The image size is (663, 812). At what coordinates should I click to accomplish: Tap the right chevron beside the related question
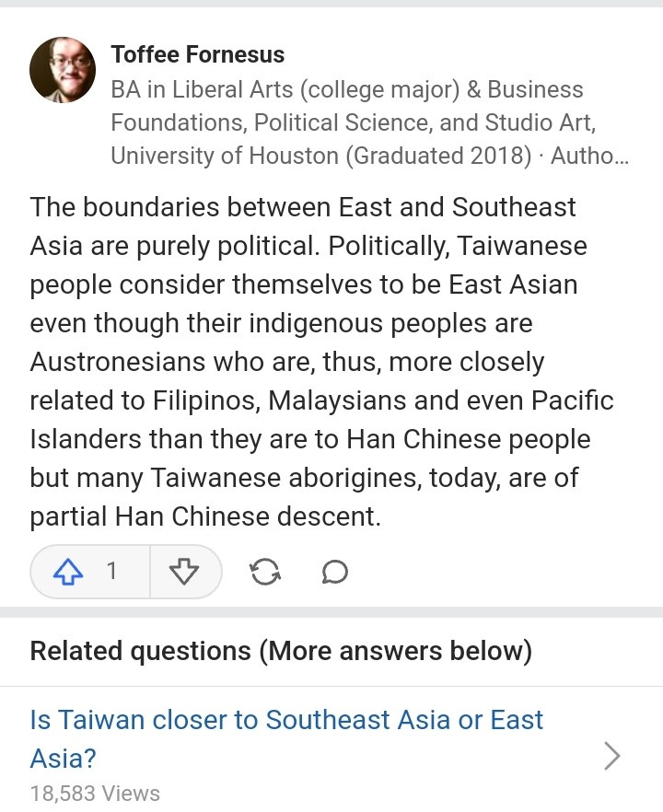pos(611,756)
